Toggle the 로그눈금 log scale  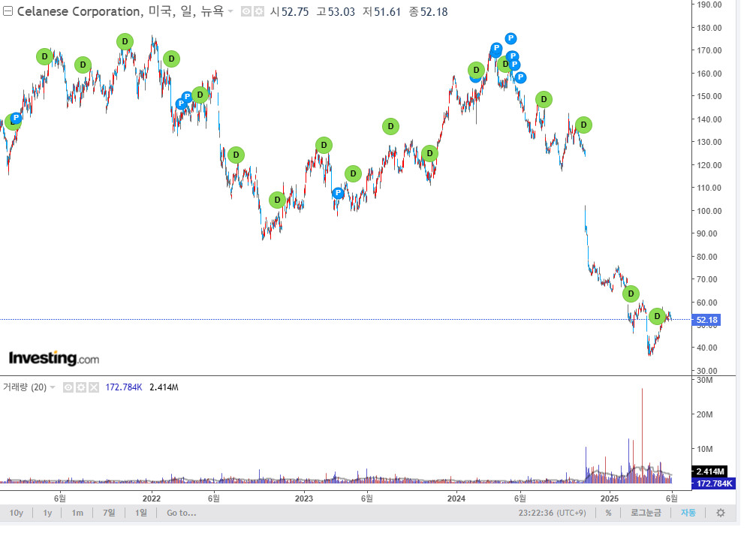click(x=646, y=513)
